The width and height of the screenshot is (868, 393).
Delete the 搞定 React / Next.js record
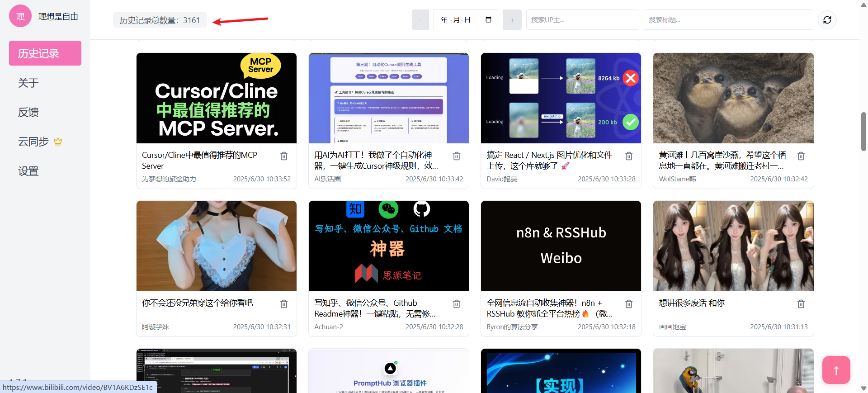point(629,156)
